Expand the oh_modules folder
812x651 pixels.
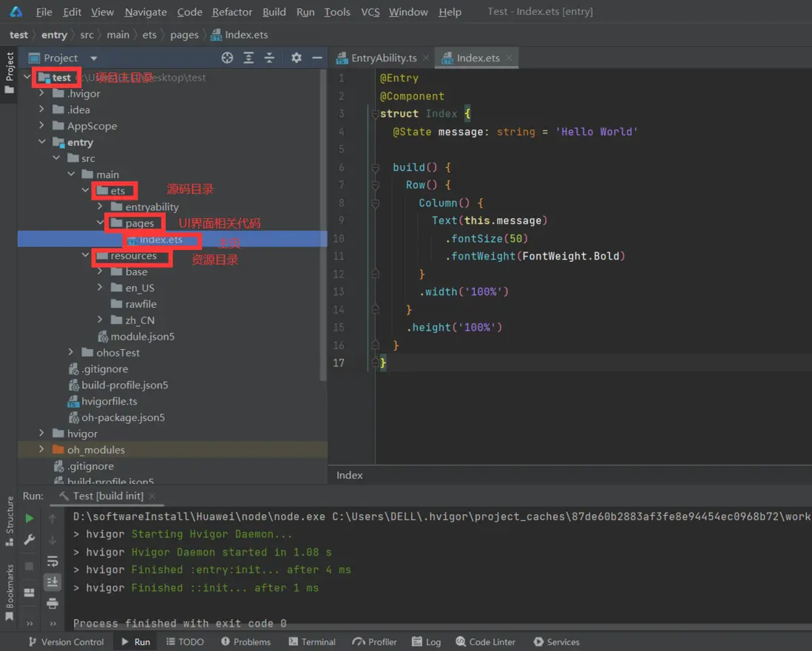pyautogui.click(x=41, y=450)
